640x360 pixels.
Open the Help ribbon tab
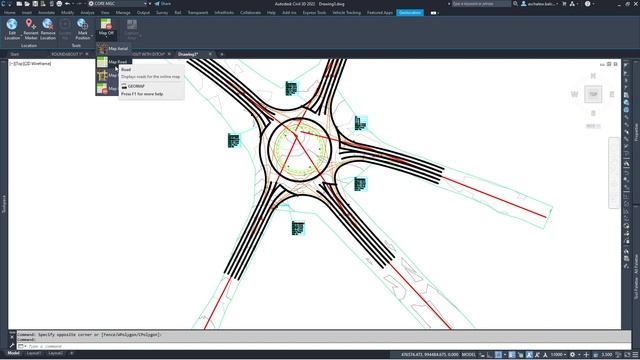(271, 13)
